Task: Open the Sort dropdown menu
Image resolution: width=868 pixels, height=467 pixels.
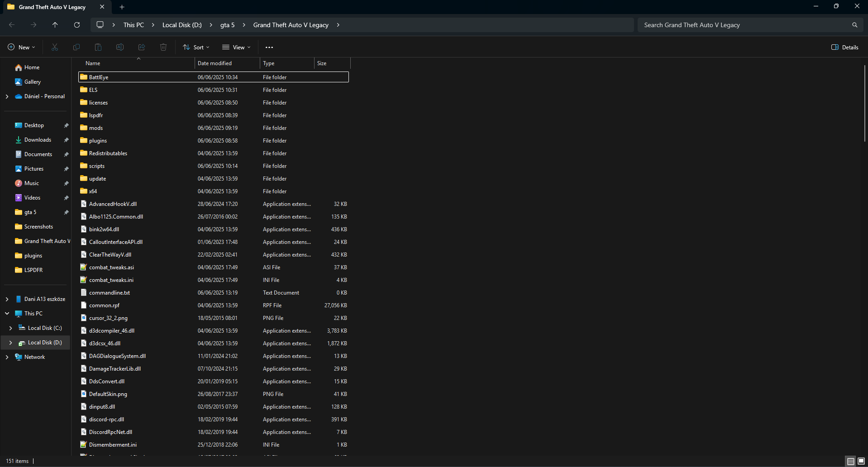Action: coord(196,47)
